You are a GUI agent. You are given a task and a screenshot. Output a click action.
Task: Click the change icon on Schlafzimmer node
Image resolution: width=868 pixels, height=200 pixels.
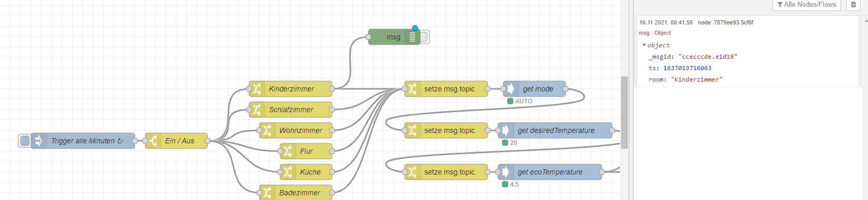[257, 110]
